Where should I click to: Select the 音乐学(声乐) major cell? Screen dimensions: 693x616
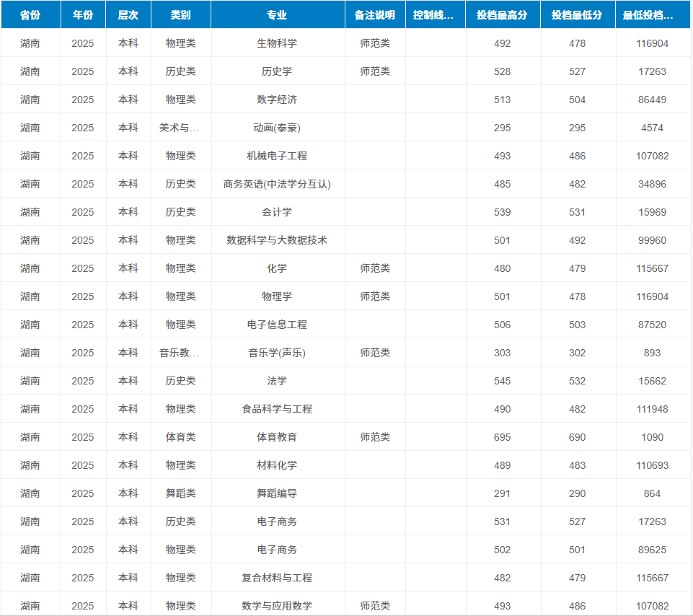[x=277, y=353]
